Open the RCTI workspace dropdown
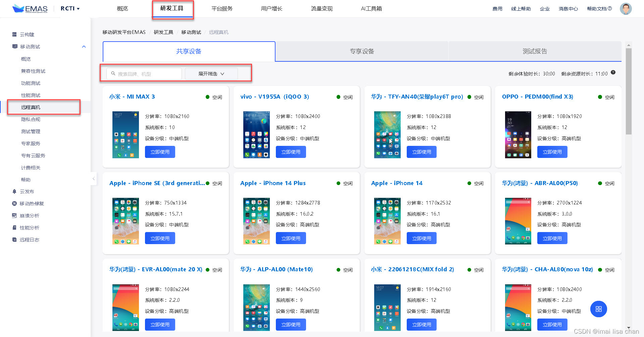 point(70,8)
